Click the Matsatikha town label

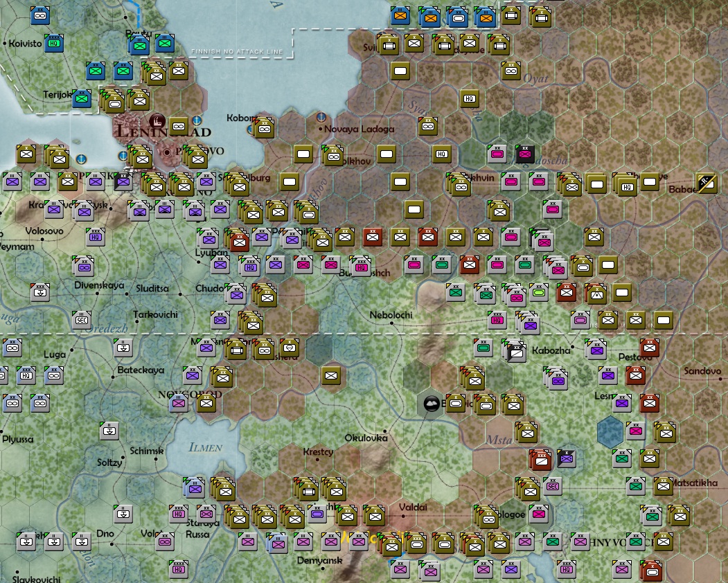click(695, 483)
